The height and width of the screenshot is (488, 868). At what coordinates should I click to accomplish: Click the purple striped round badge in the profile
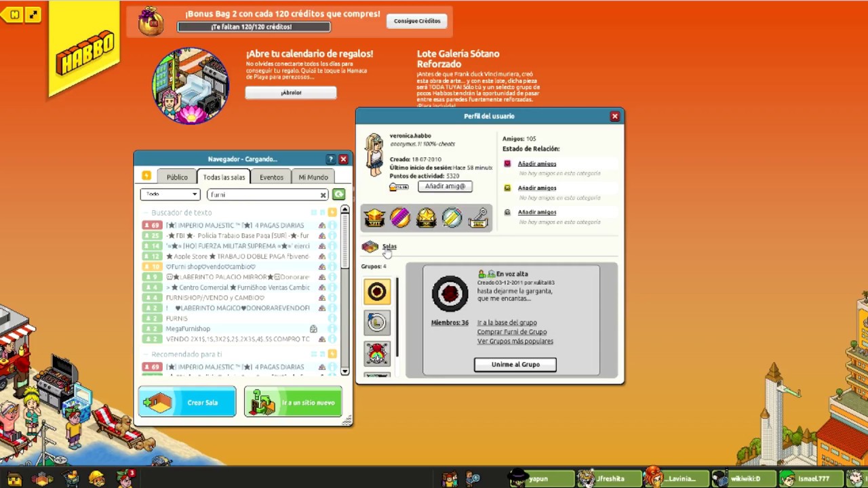coord(400,218)
